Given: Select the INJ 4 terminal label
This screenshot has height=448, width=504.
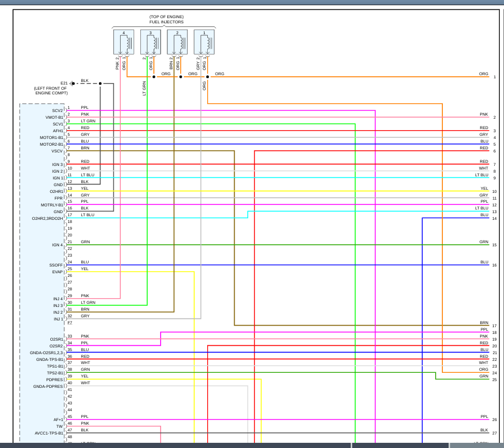Looking at the screenshot, I should (57, 299).
